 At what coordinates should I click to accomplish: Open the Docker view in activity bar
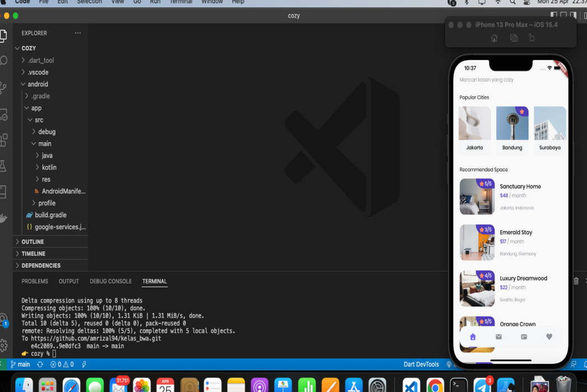click(x=3, y=217)
